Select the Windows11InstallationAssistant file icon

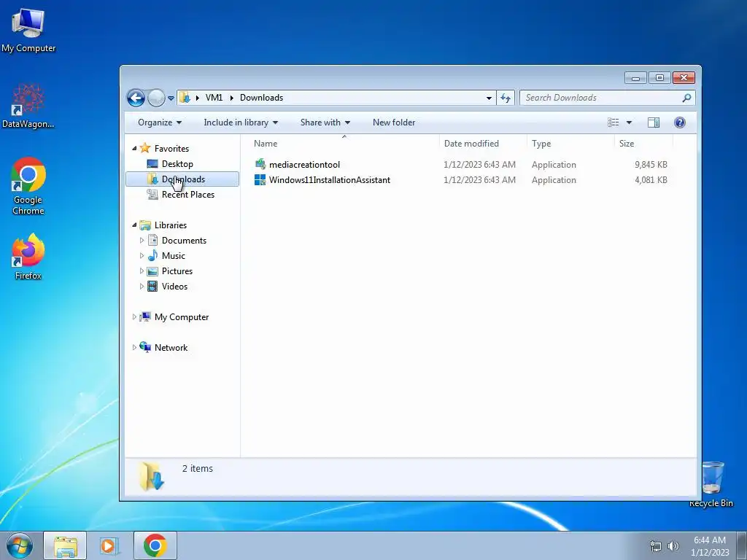(260, 179)
